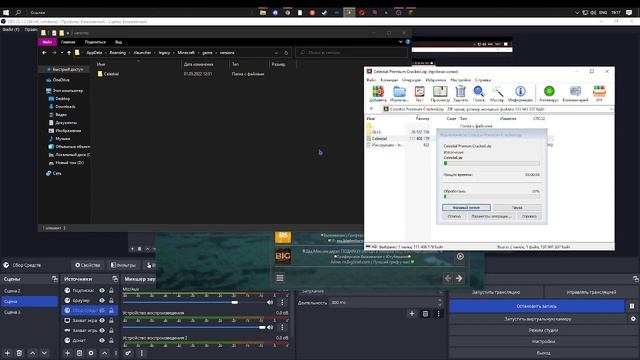Undock the Scenes panel
The height and width of the screenshot is (360, 640).
[55, 279]
